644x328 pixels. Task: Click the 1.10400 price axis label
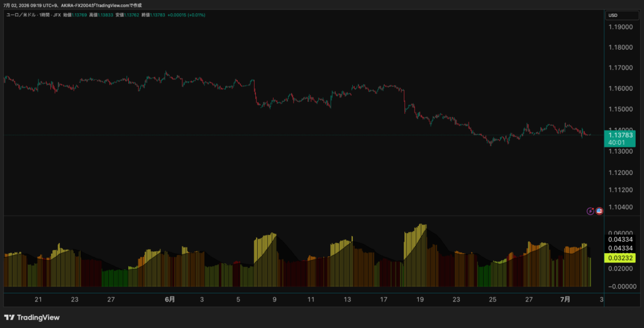(621, 206)
